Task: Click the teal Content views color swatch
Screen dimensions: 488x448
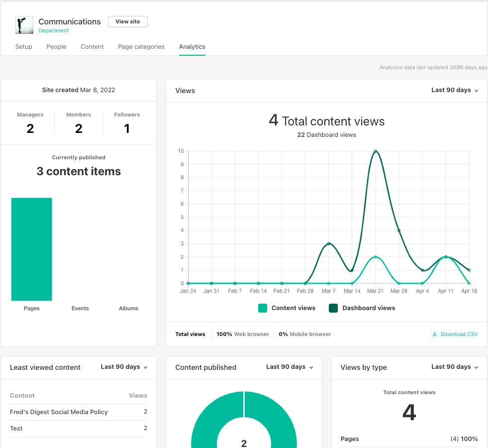Action: pos(262,308)
